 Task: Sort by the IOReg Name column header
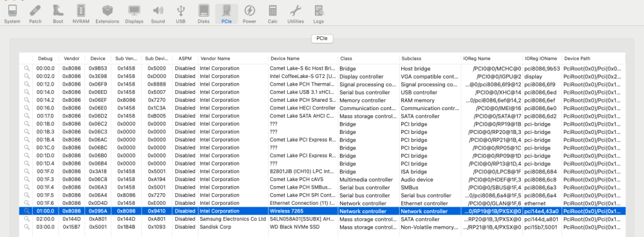491,59
